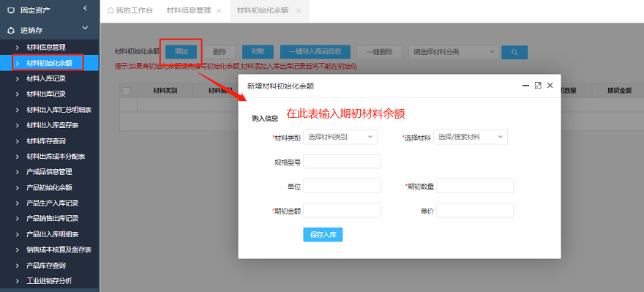Focus the 单价 input field
This screenshot has height=292, width=644.
pyautogui.click(x=475, y=210)
